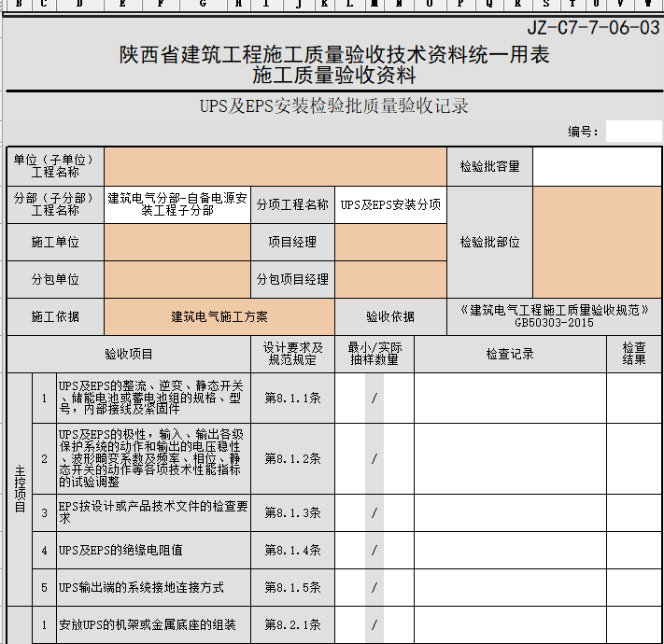This screenshot has height=644, width=664.
Task: Click sampling slash cell in 第8.1.3条 row
Action: [x=374, y=512]
